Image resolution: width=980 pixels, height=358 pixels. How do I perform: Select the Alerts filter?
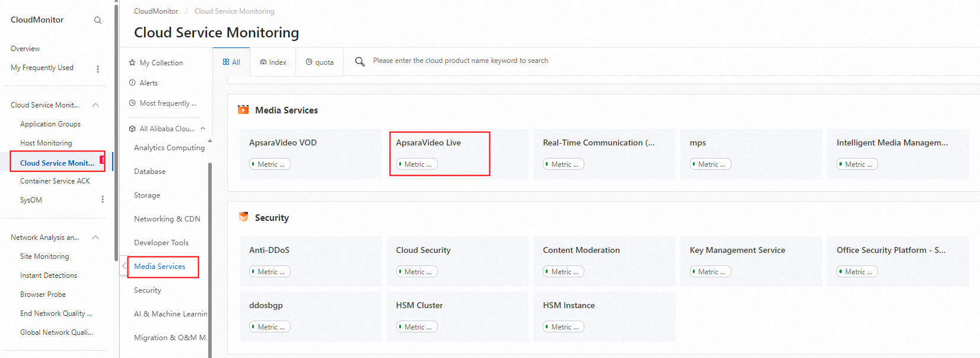(149, 83)
